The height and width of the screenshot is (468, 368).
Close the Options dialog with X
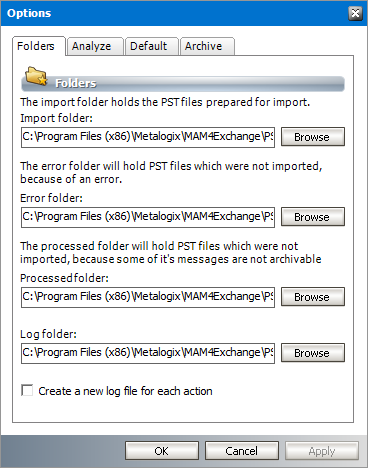click(355, 13)
